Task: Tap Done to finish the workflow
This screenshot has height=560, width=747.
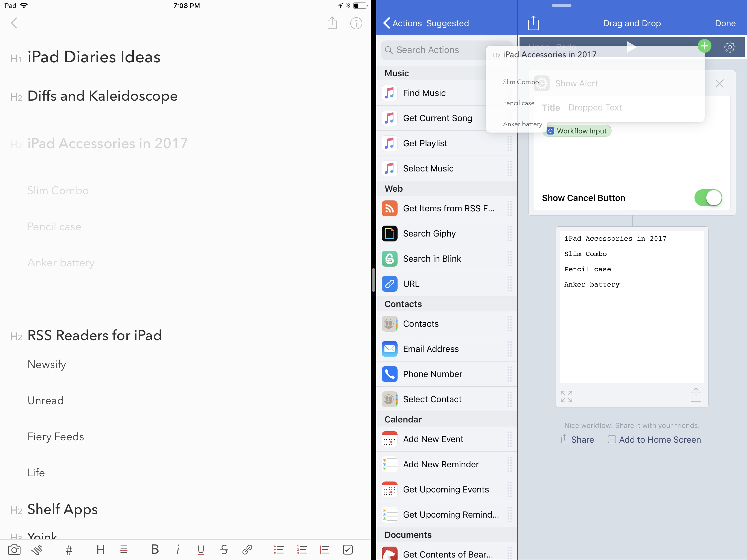Action: tap(725, 23)
